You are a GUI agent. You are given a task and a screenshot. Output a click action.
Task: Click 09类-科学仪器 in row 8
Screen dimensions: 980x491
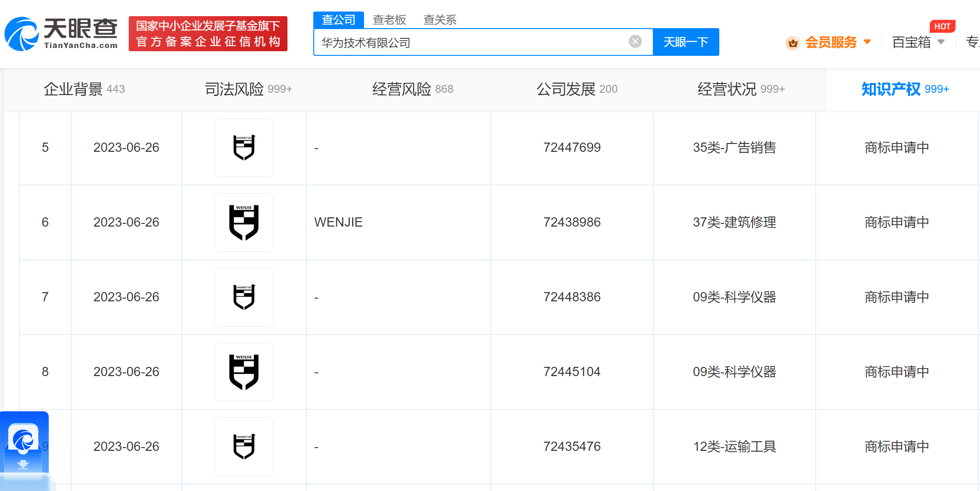click(x=735, y=372)
